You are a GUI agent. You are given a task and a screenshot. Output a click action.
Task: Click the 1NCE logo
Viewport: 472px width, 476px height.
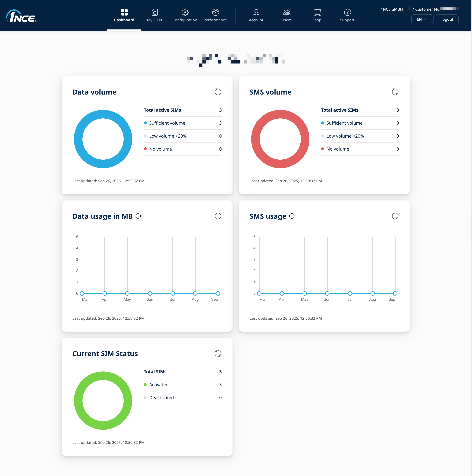click(x=21, y=16)
